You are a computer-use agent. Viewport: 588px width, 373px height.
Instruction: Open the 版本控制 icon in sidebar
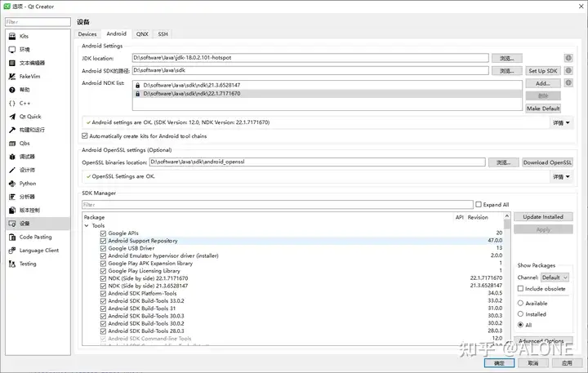click(12, 211)
